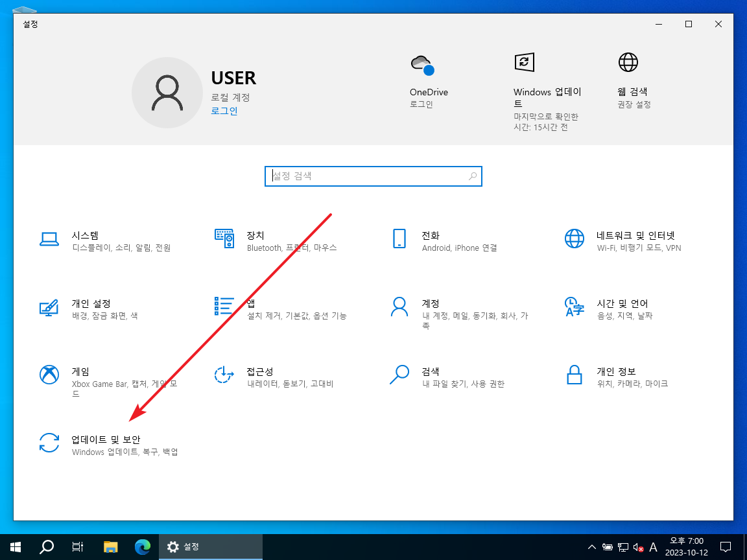Launch File Explorer from the taskbar
Viewport: 747px width, 560px height.
(x=110, y=546)
